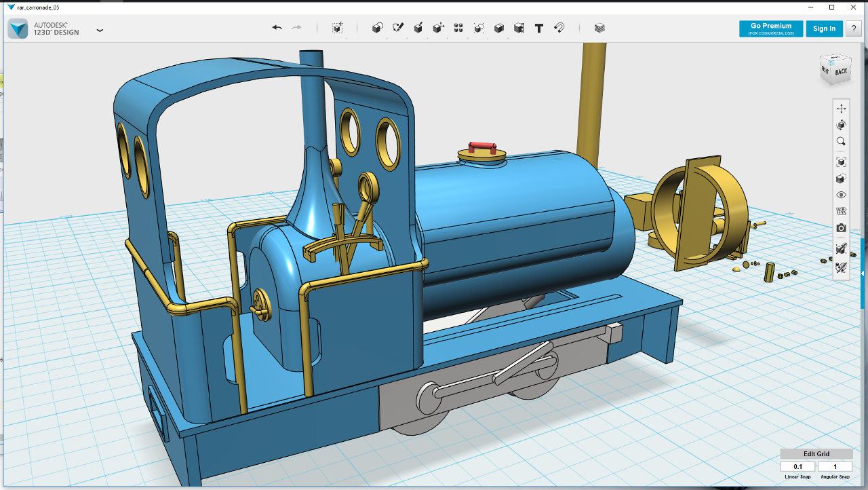
Task: Open the materials and outlines display menu
Action: [x=841, y=178]
